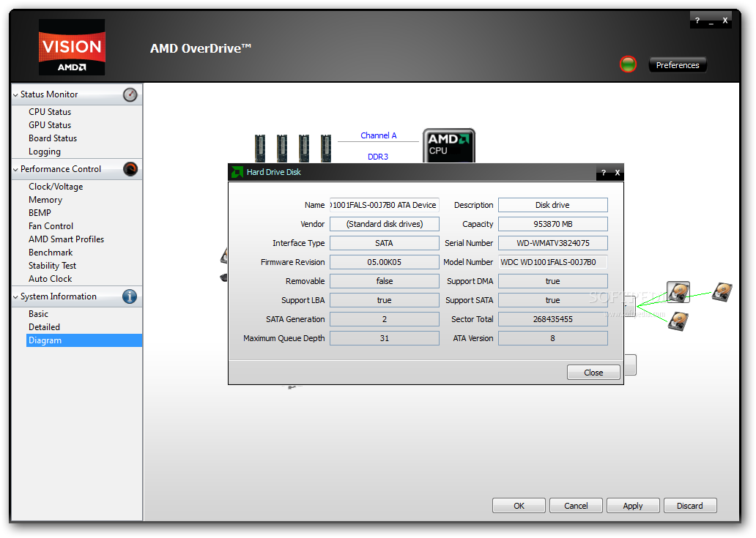Go to Clock/Voltage settings
The height and width of the screenshot is (538, 756).
click(x=56, y=187)
